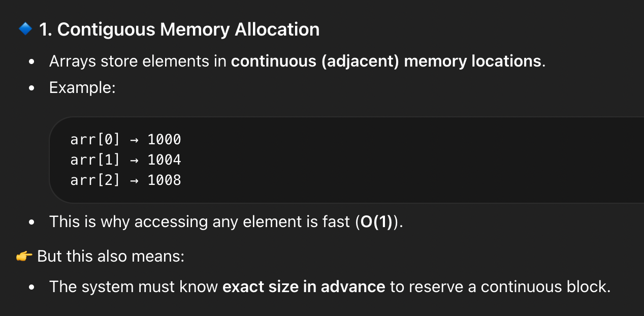The height and width of the screenshot is (316, 644).
Task: Click the arrow after arr[0]
Action: tap(134, 140)
